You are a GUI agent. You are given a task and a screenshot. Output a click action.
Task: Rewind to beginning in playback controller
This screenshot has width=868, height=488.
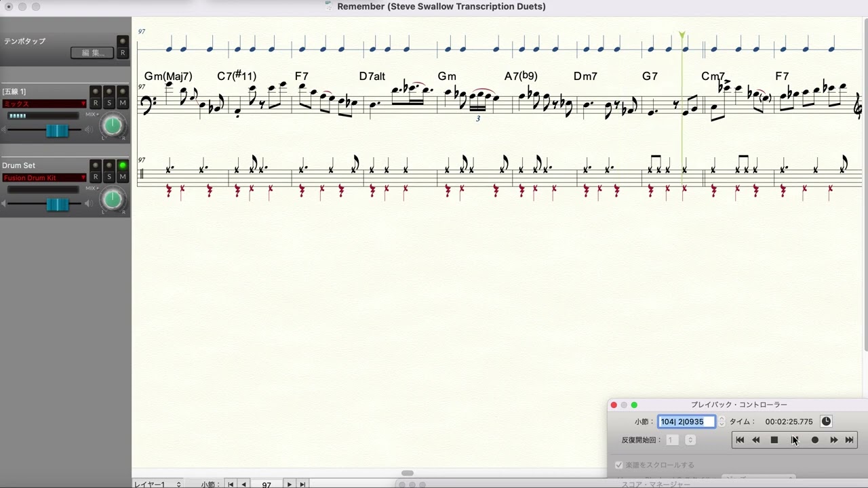(740, 440)
